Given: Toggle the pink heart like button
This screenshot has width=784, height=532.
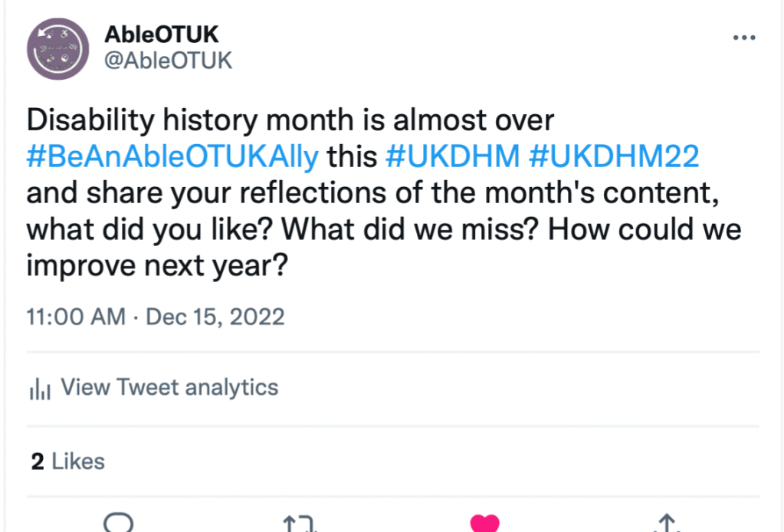Looking at the screenshot, I should tap(484, 524).
